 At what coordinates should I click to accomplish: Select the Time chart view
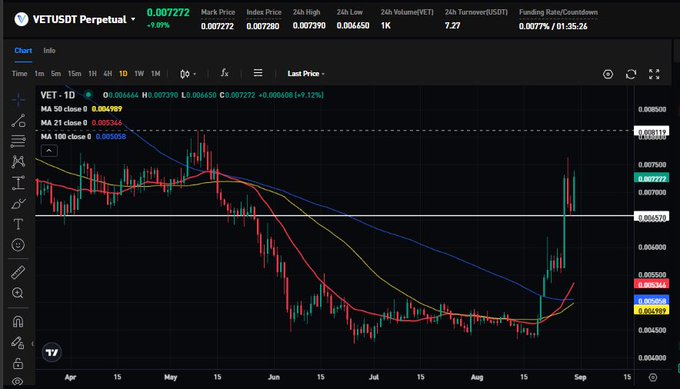tap(20, 74)
